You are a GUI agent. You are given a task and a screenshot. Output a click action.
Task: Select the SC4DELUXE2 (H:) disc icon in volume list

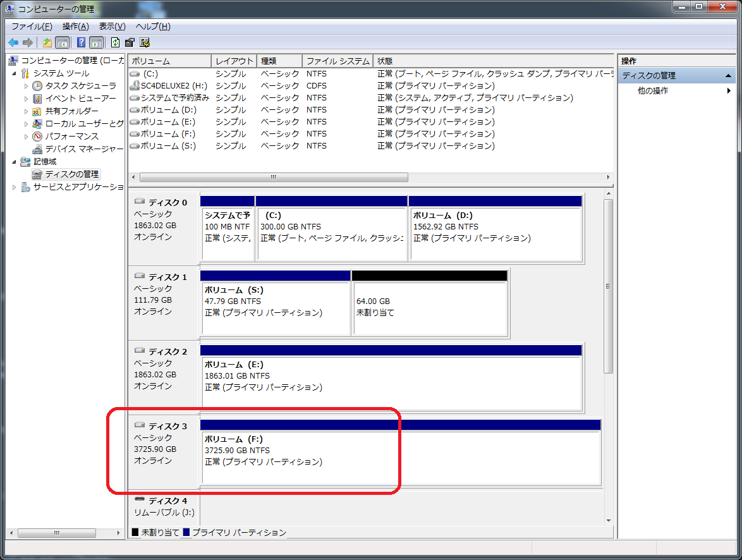134,86
